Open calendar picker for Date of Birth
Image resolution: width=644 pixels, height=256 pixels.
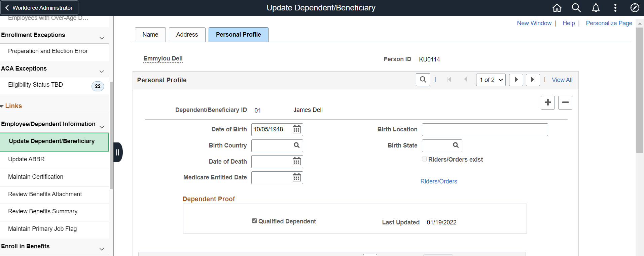[296, 129]
